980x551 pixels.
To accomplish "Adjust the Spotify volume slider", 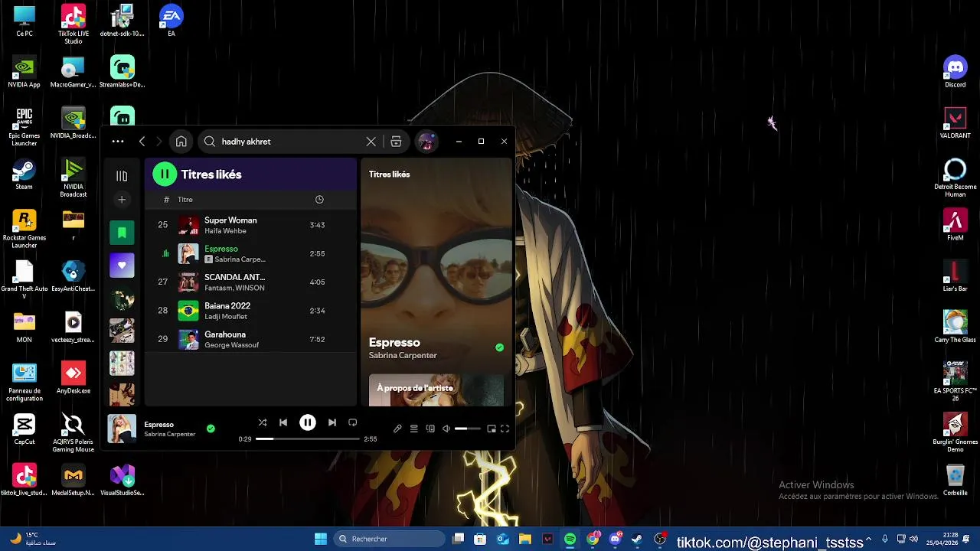I will 468,429.
